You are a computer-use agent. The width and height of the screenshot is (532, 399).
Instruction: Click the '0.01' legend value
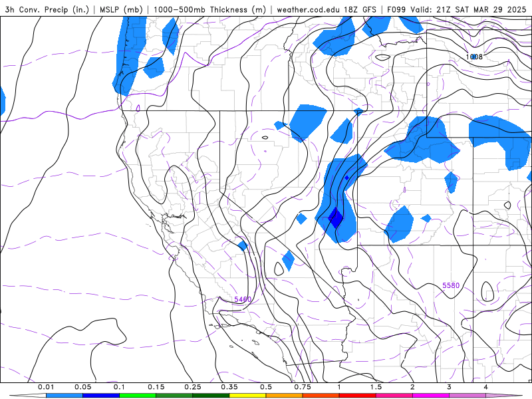(46, 387)
